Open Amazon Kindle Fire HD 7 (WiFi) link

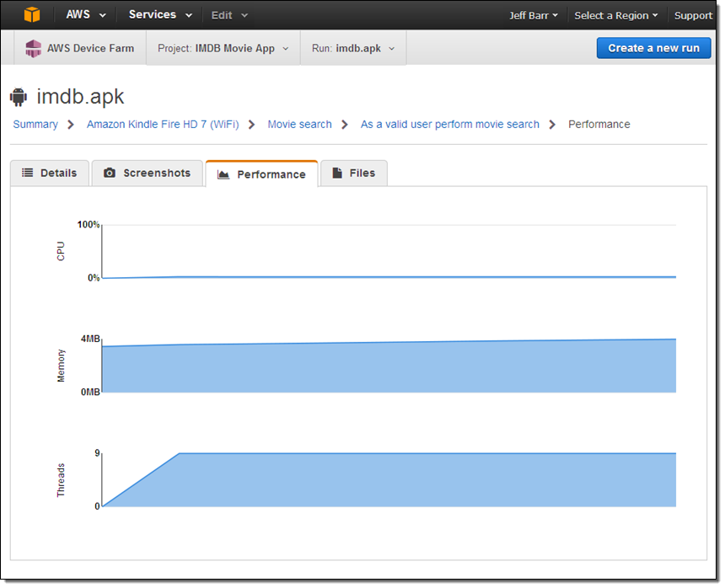point(163,124)
